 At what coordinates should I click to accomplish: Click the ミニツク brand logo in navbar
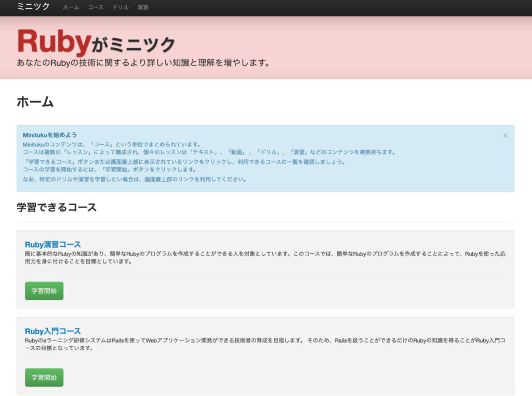[x=33, y=7]
